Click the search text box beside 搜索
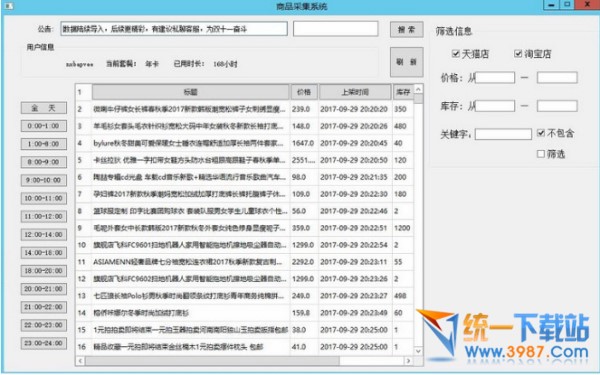This screenshot has height=375, width=600. click(336, 29)
